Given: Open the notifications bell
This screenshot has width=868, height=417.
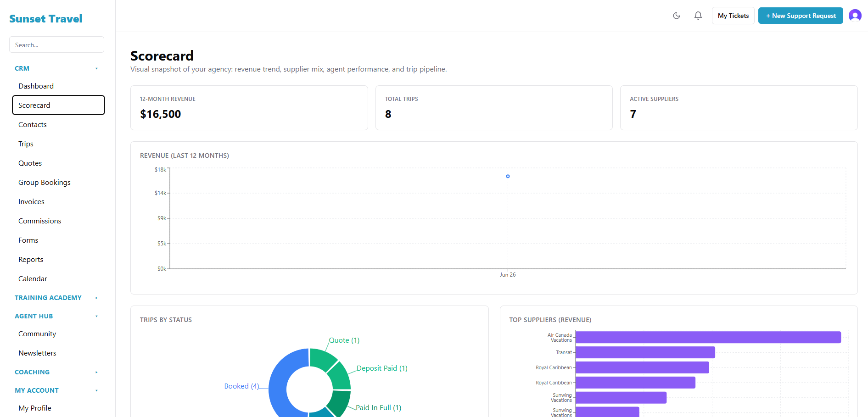Looking at the screenshot, I should 698,16.
